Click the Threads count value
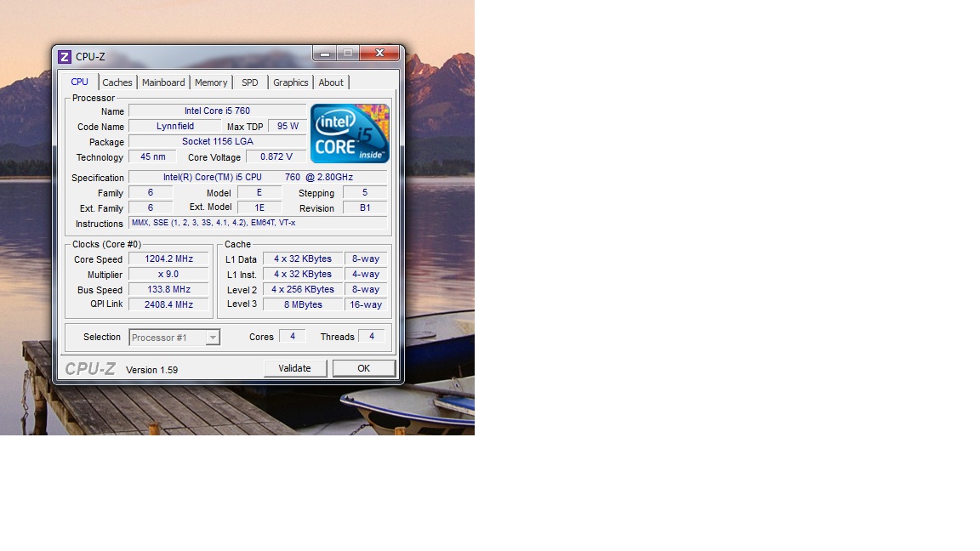 pos(372,336)
